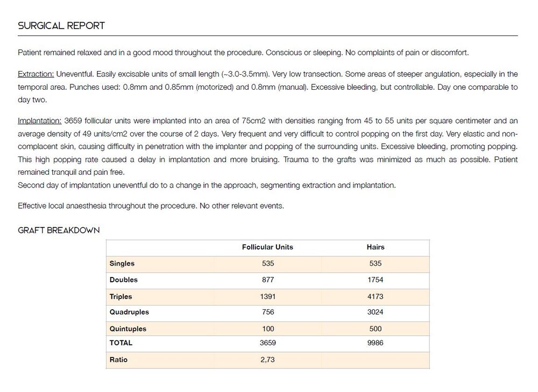
Task: Click the 9986 total hairs cell
Action: (376, 343)
